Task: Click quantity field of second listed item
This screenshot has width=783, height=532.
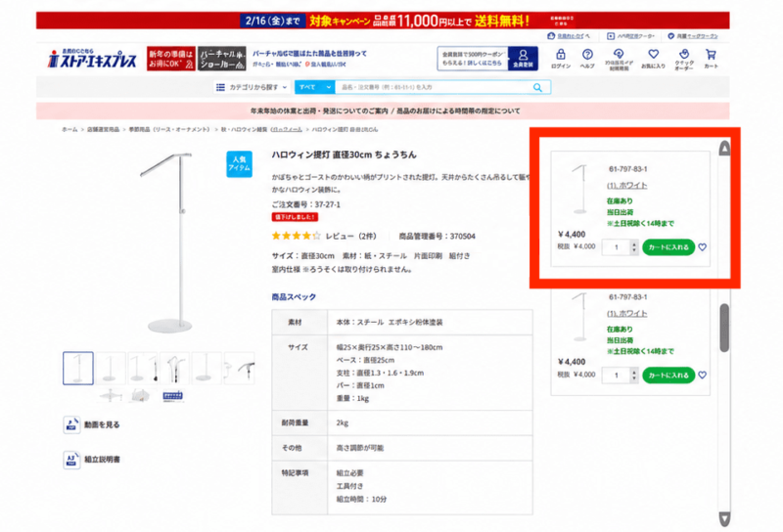Action: tap(617, 375)
